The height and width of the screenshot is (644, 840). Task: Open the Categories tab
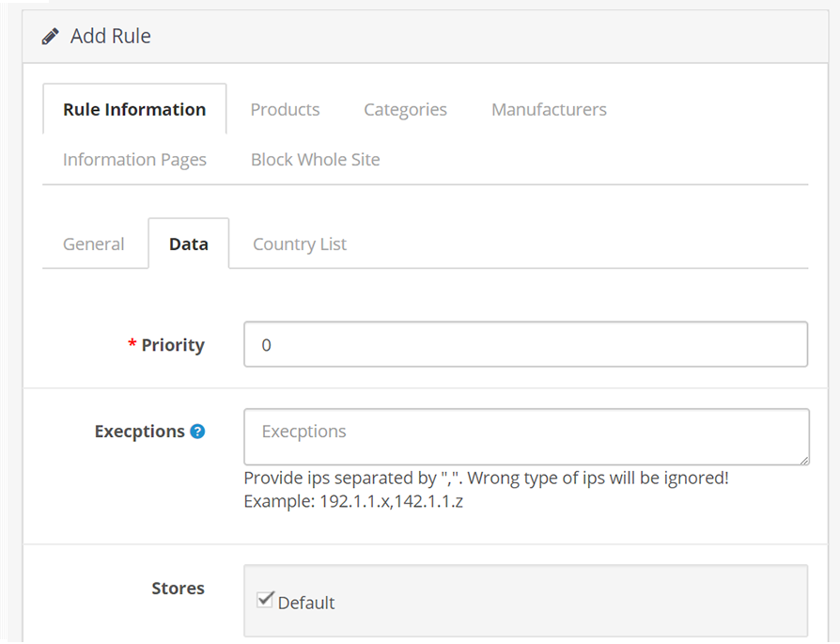point(406,109)
